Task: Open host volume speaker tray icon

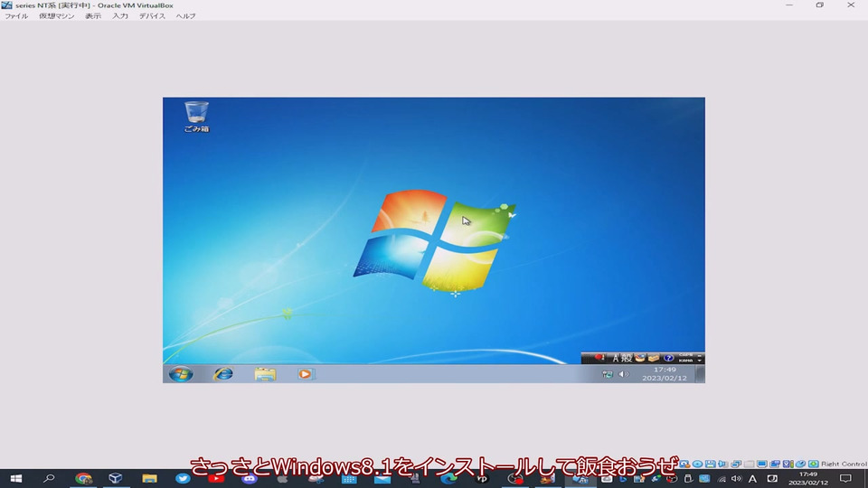Action: point(736,479)
